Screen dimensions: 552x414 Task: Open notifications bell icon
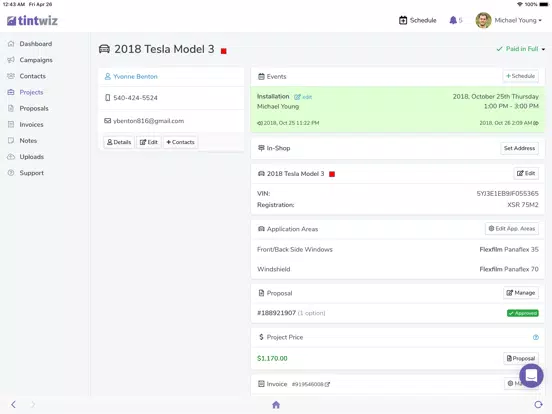tap(453, 20)
